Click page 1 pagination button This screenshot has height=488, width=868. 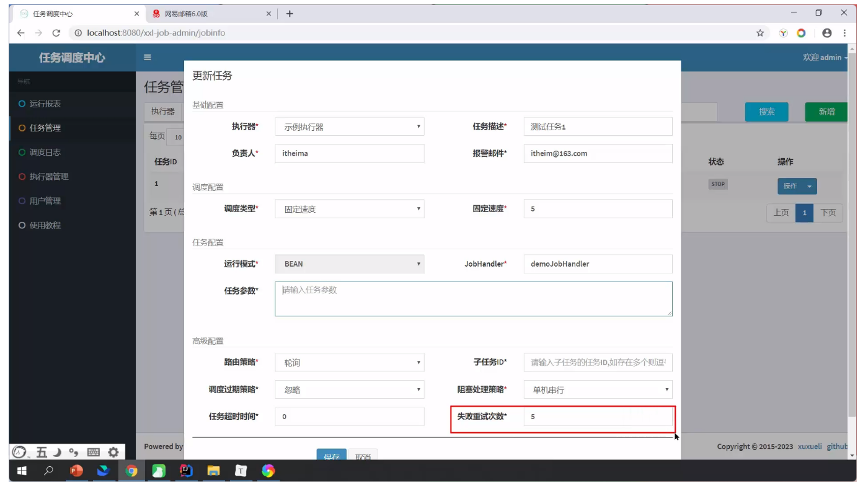[805, 213]
